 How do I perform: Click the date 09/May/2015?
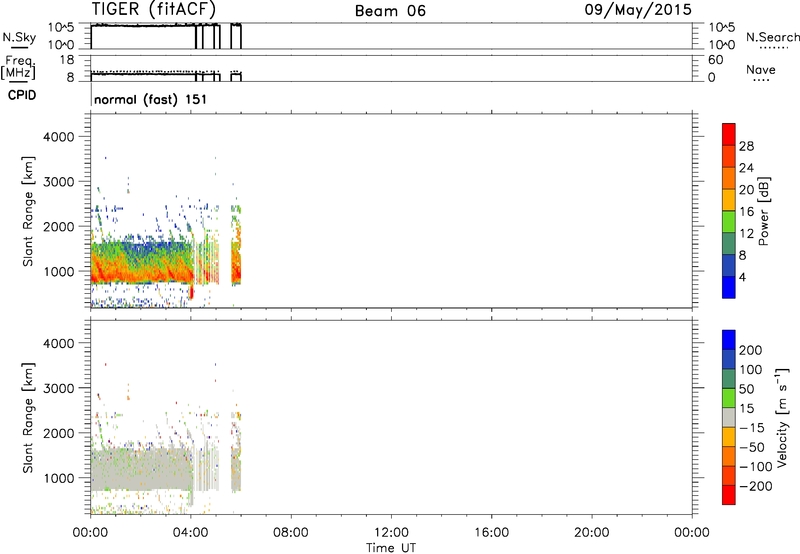coord(638,10)
